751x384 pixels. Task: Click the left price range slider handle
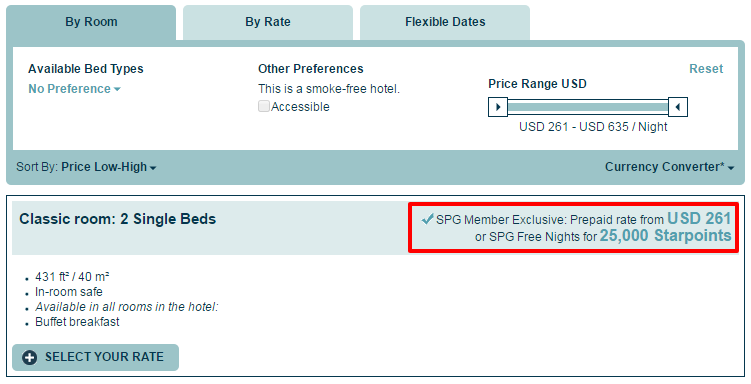pos(498,107)
